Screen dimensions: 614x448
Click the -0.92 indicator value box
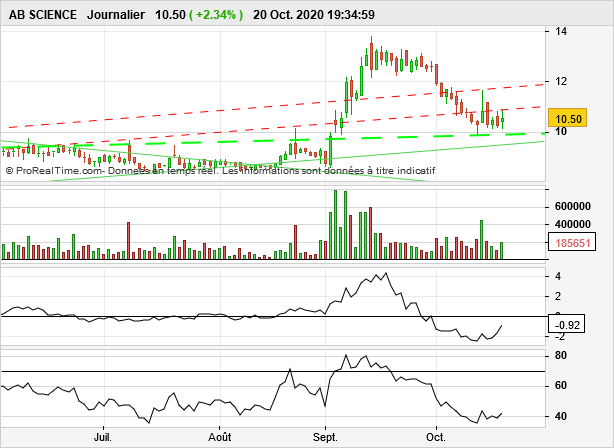point(567,324)
